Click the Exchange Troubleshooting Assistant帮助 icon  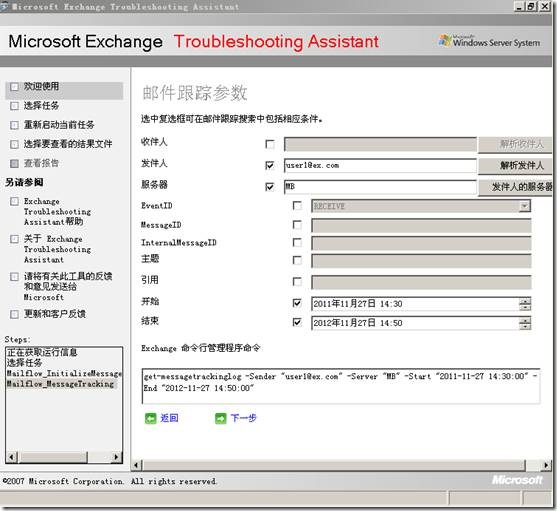(x=14, y=201)
